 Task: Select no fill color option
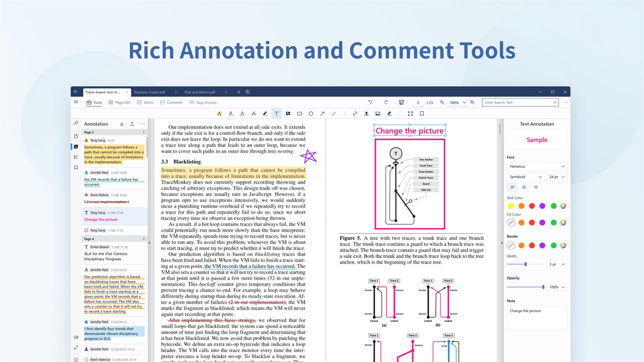(511, 222)
